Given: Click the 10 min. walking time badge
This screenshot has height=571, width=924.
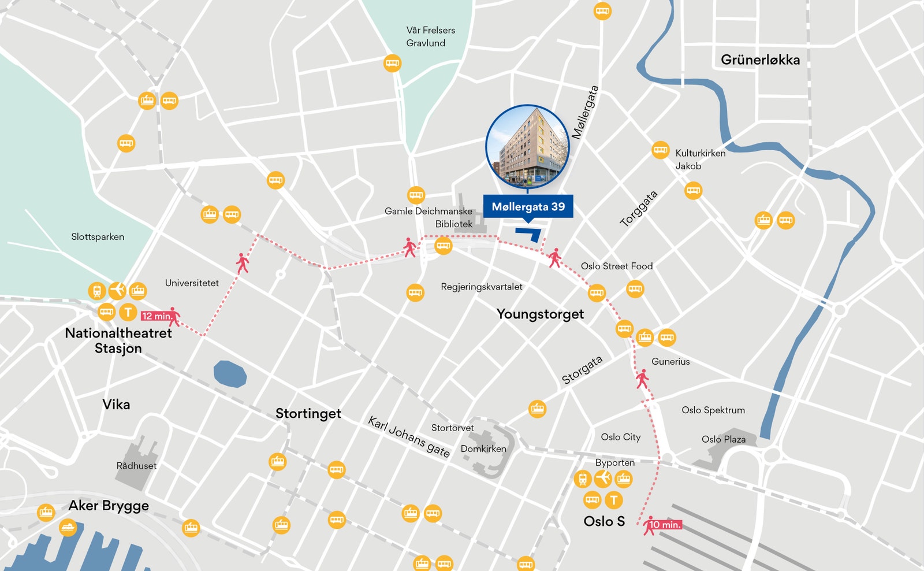Looking at the screenshot, I should (665, 525).
